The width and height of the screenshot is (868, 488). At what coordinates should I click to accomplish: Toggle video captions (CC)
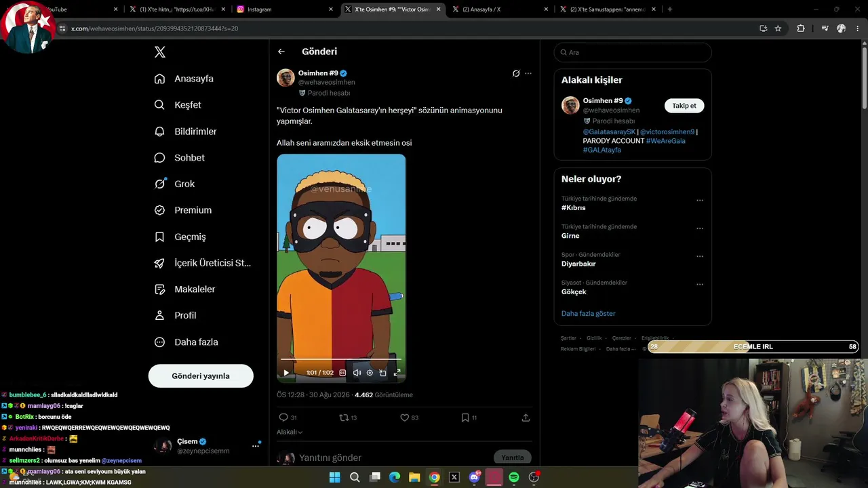point(342,373)
